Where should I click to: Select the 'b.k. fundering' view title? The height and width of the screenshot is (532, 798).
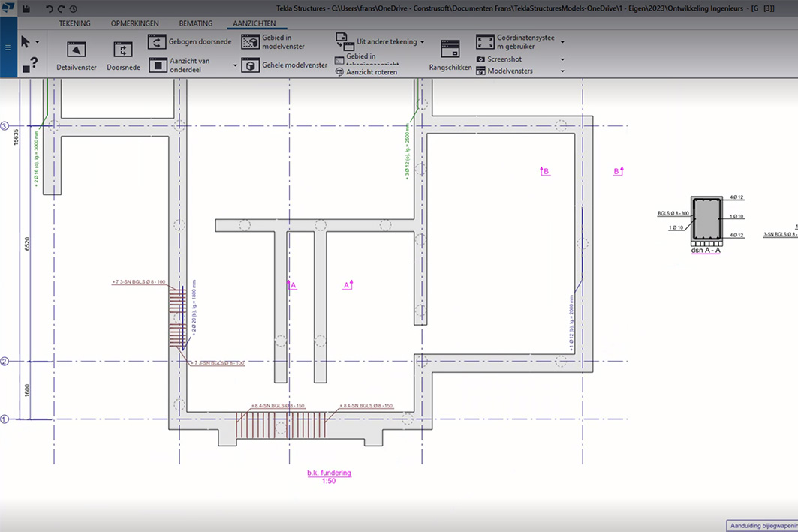coord(329,473)
